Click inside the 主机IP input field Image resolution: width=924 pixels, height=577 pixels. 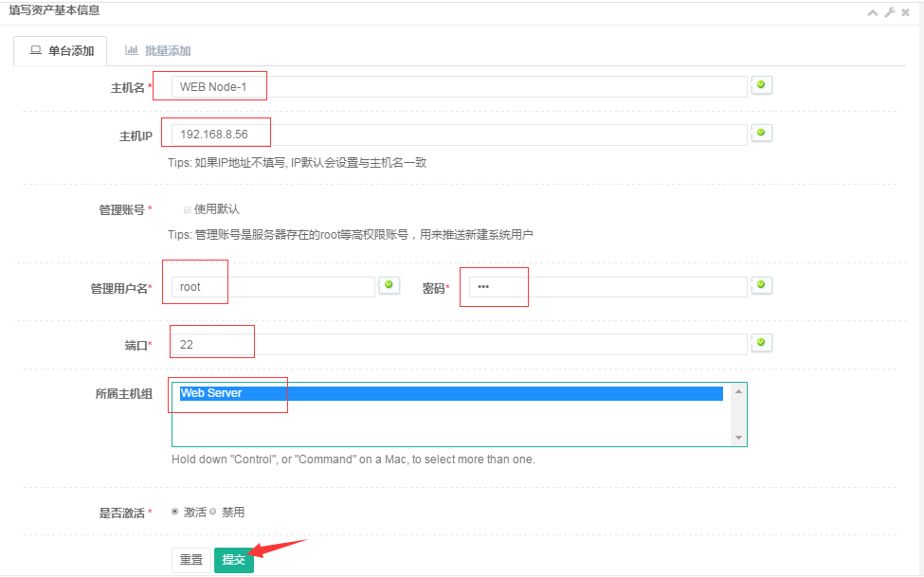[379, 133]
